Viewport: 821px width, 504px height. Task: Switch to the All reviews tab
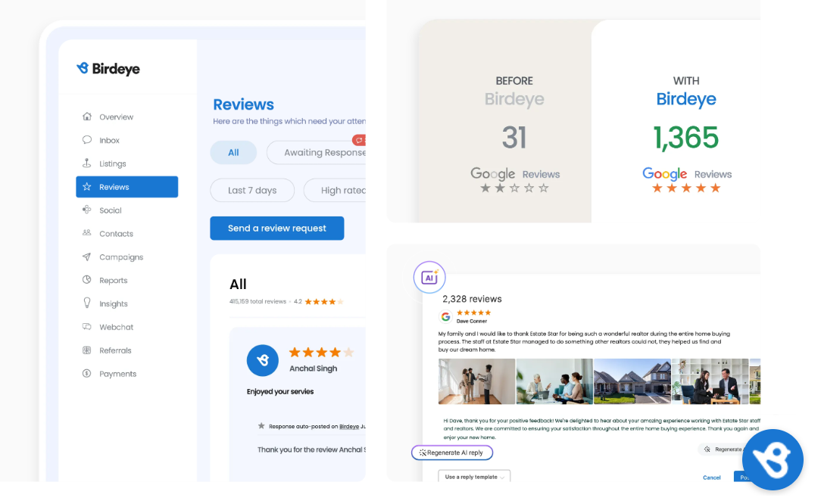tap(233, 152)
